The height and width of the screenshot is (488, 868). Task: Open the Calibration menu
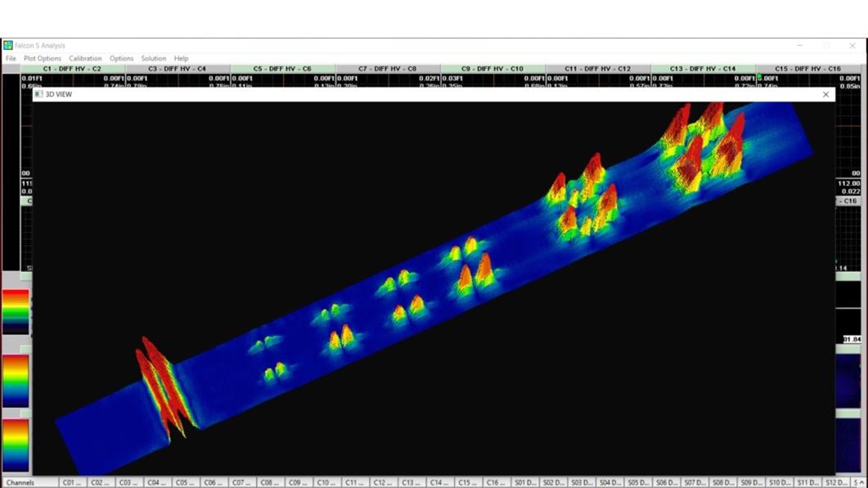coord(85,59)
